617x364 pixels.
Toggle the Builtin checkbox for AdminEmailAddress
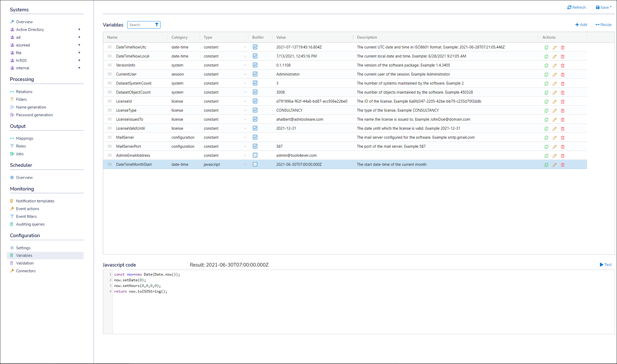[255, 155]
